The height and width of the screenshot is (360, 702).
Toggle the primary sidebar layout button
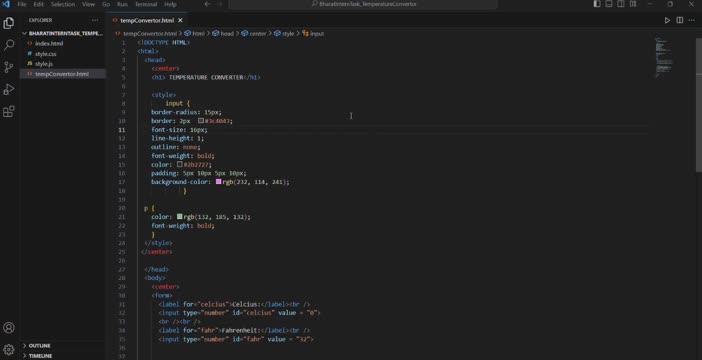(597, 4)
